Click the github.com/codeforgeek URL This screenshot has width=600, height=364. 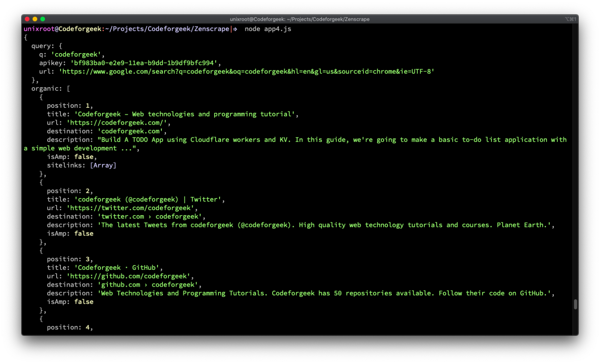click(130, 276)
